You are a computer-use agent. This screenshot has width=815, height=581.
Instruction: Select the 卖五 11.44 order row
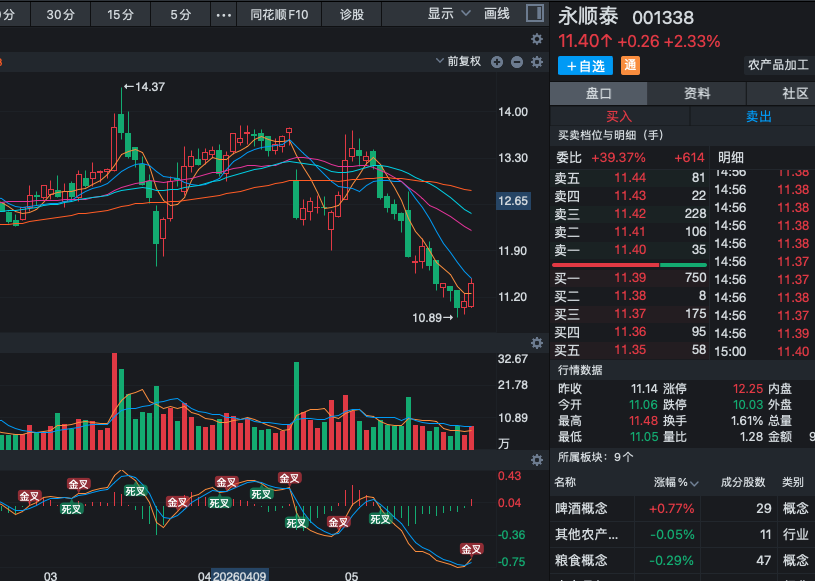[629, 178]
